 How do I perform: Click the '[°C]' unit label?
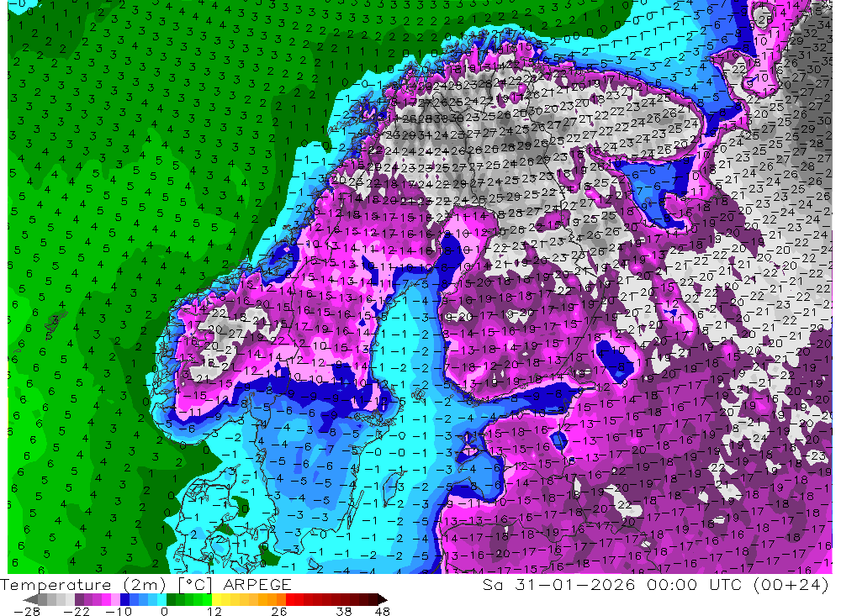click(195, 584)
